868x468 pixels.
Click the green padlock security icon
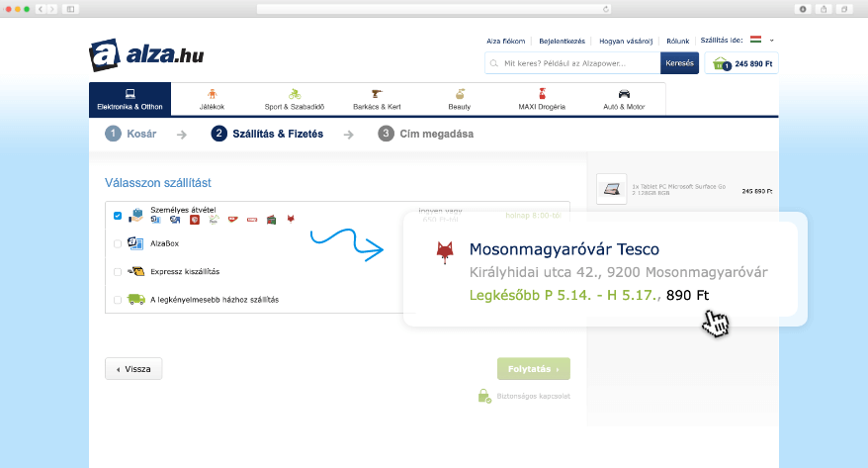(484, 396)
